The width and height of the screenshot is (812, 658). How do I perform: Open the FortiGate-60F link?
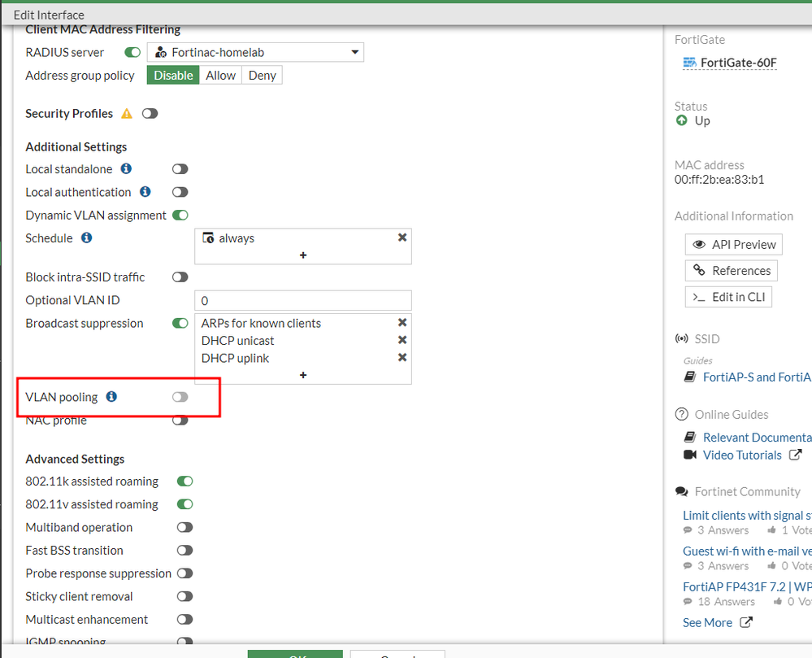739,63
